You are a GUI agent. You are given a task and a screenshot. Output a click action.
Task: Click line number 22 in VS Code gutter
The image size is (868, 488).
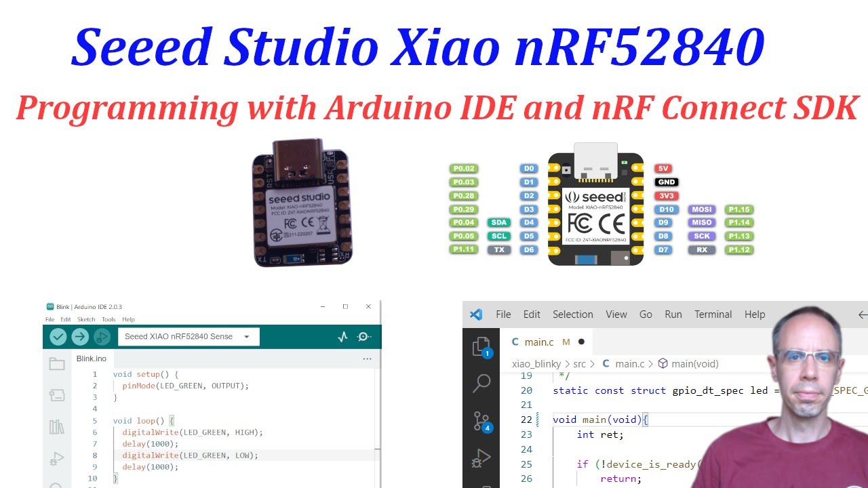coord(526,420)
